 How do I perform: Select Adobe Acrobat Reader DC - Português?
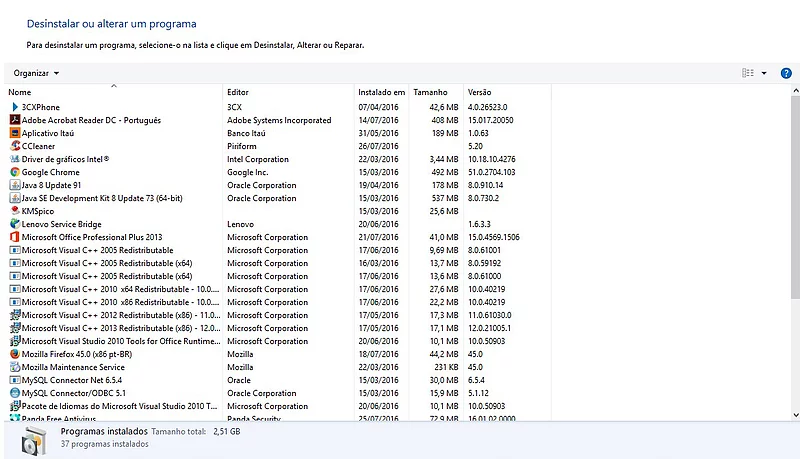pyautogui.click(x=91, y=120)
